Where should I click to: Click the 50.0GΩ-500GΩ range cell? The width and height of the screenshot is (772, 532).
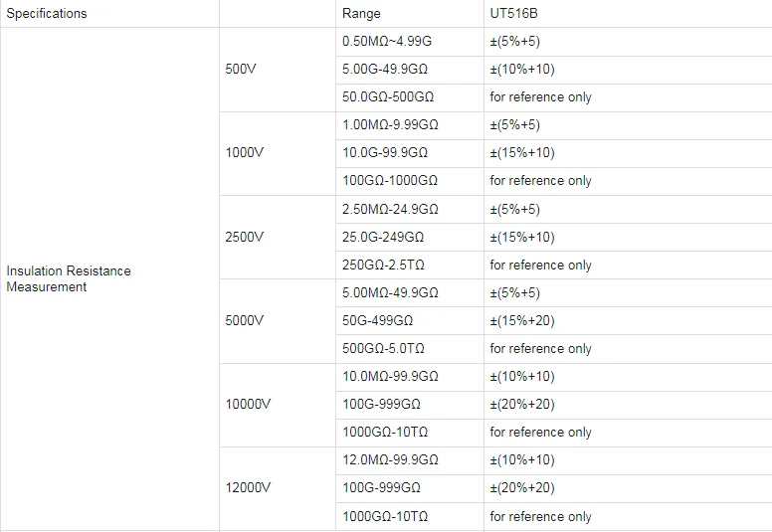[388, 97]
